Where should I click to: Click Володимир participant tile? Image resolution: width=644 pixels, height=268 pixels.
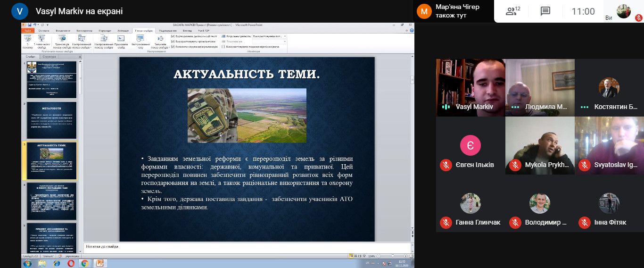(x=539, y=203)
